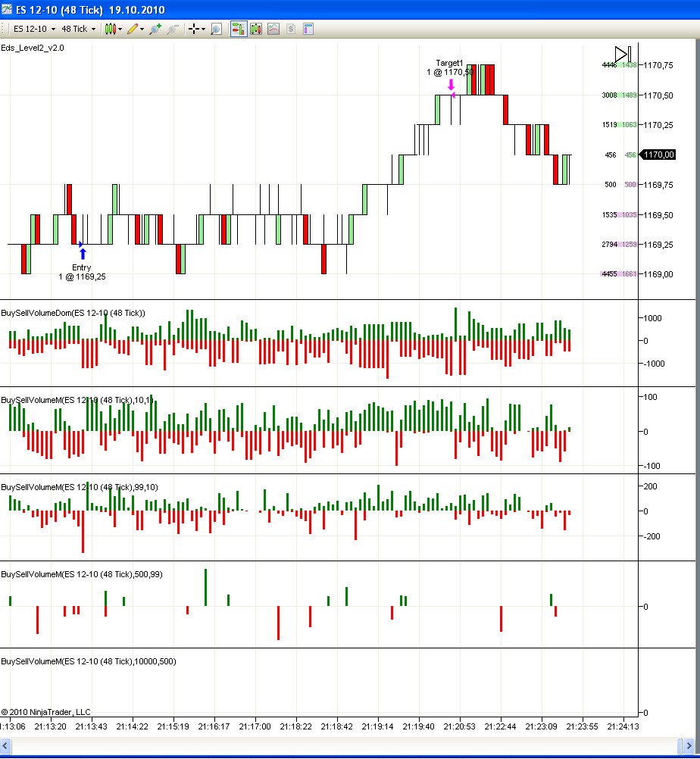This screenshot has height=759, width=700.
Task: Show the Data Box magnifier icon
Action: [216, 30]
